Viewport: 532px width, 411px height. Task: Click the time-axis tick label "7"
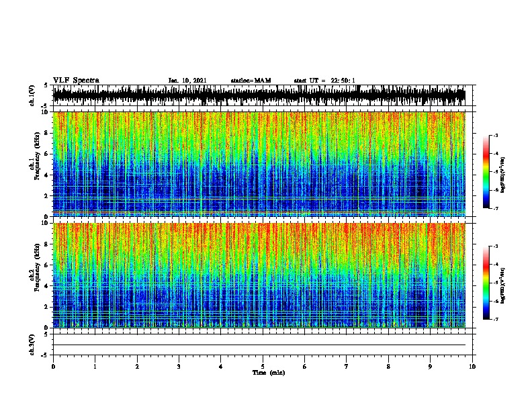(x=347, y=367)
